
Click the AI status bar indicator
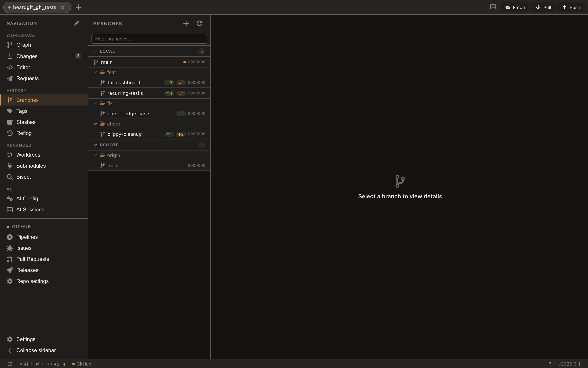(x=24, y=364)
